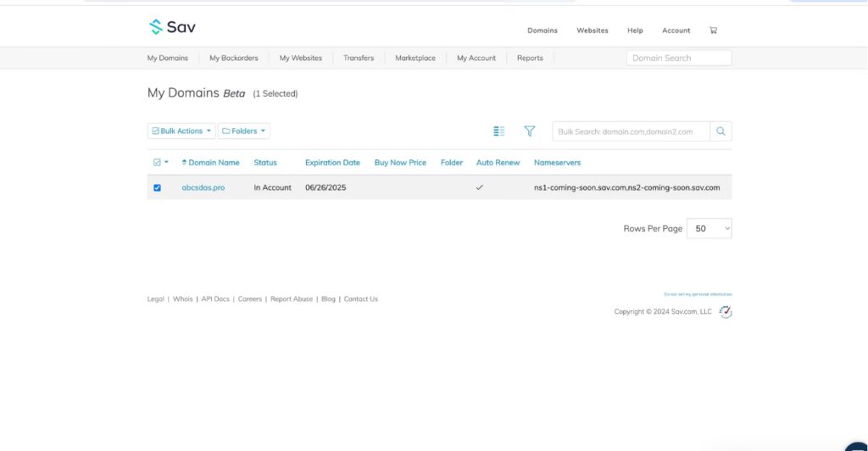Expand the Bulk Actions dropdown

point(181,131)
